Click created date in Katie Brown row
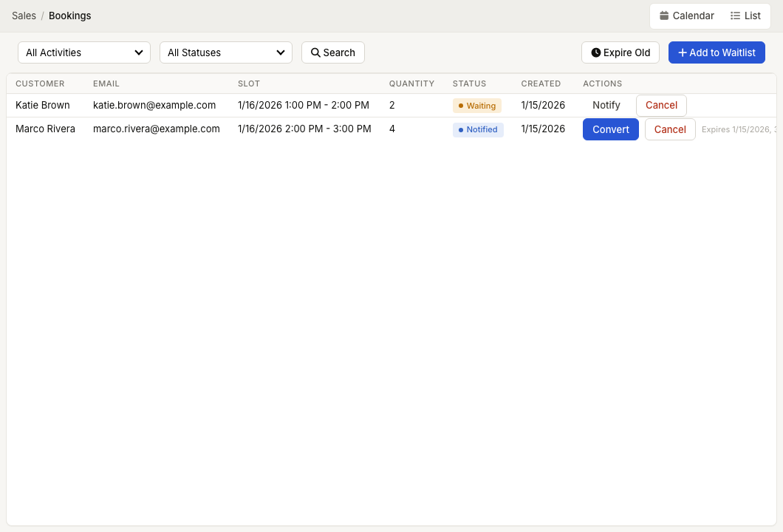This screenshot has height=532, width=783. click(543, 106)
